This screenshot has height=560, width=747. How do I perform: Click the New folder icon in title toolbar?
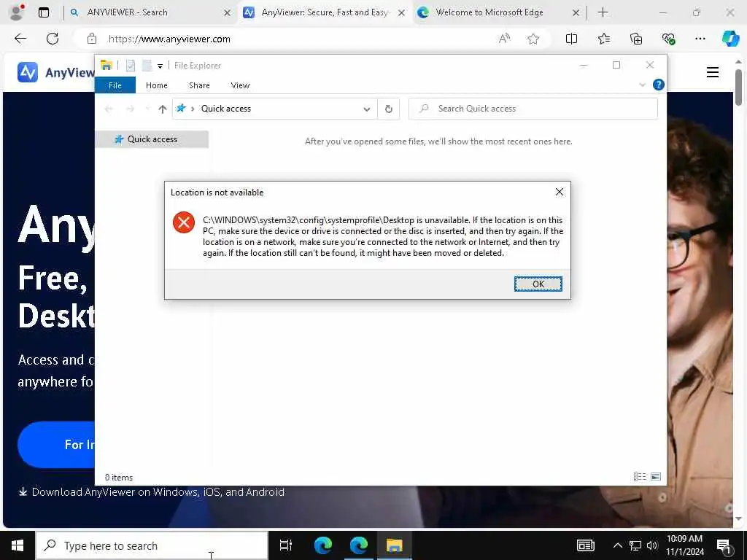click(147, 65)
